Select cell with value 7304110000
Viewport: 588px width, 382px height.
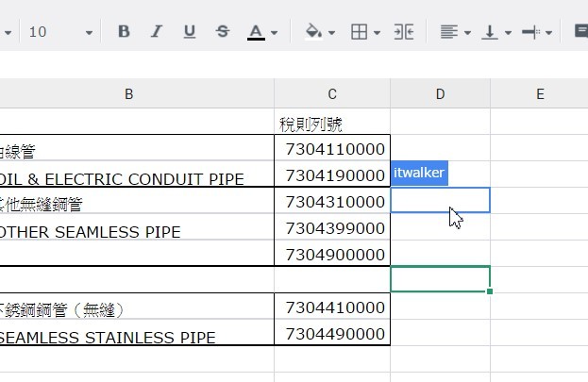332,148
